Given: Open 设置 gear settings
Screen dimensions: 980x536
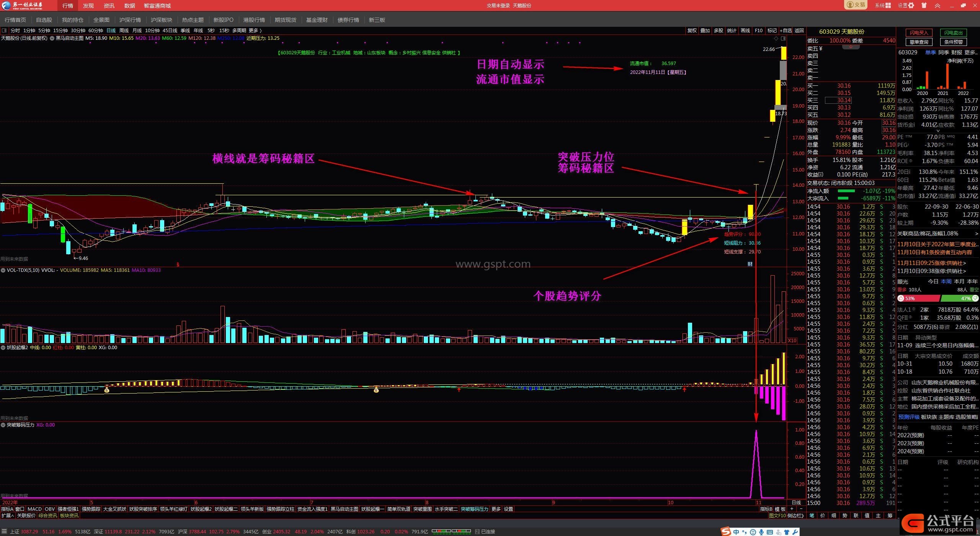Looking at the screenshot, I should click(x=906, y=5).
